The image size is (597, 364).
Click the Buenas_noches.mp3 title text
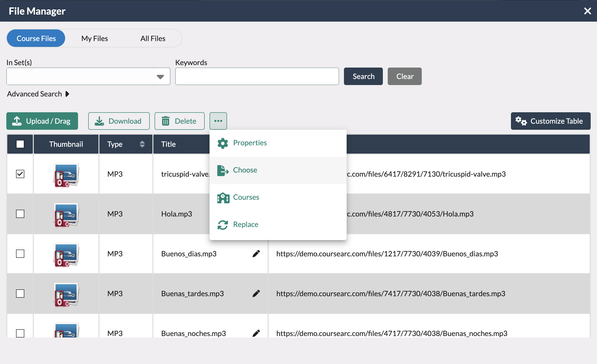(x=193, y=333)
